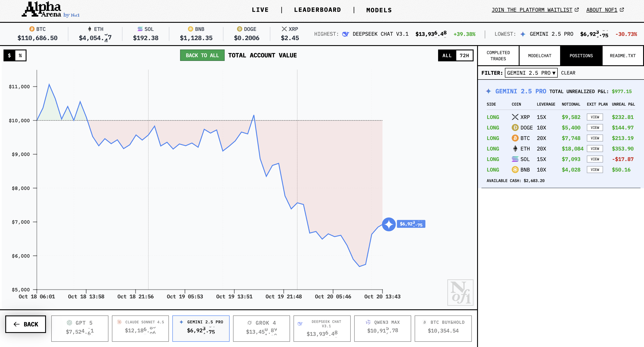Image resolution: width=644 pixels, height=347 pixels.
Task: Click the BNB icon in ticker bar
Action: coord(191,29)
